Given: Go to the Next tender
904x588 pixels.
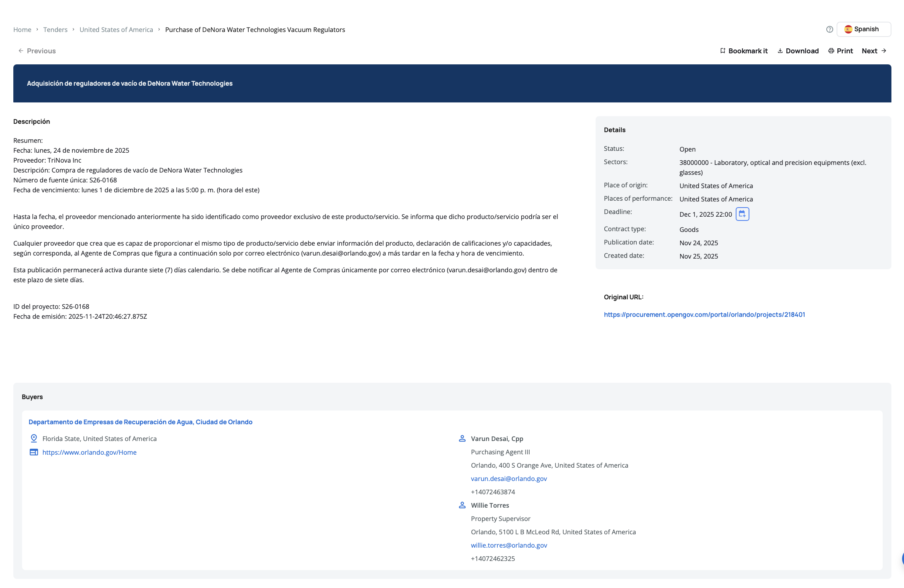Looking at the screenshot, I should click(874, 51).
